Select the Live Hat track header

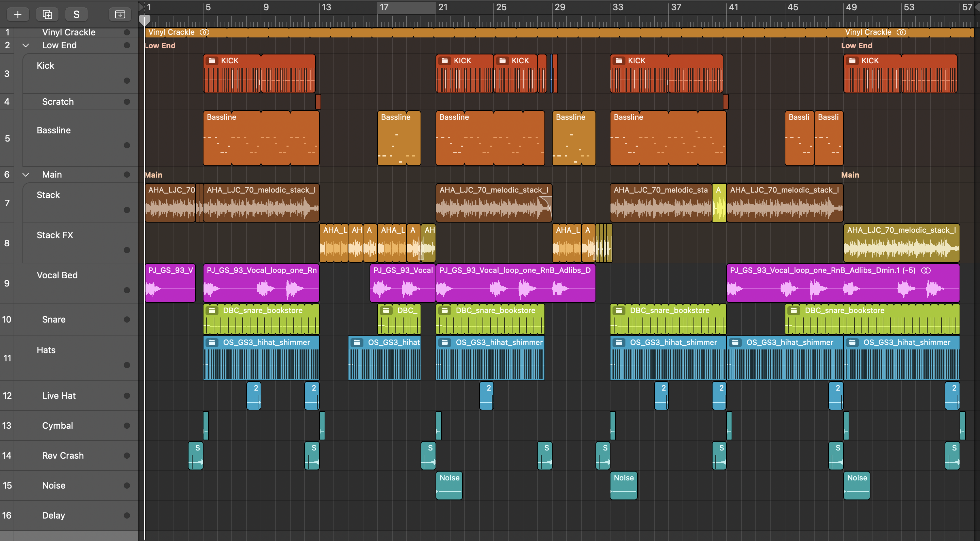tap(69, 396)
